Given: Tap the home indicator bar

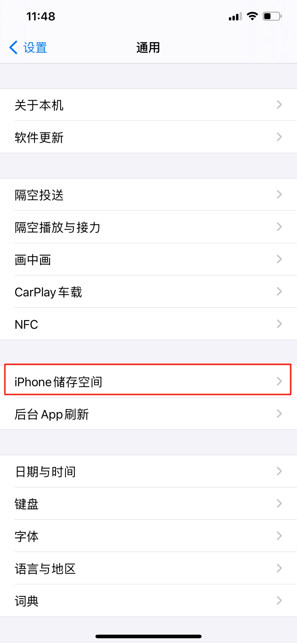Looking at the screenshot, I should pos(148,636).
